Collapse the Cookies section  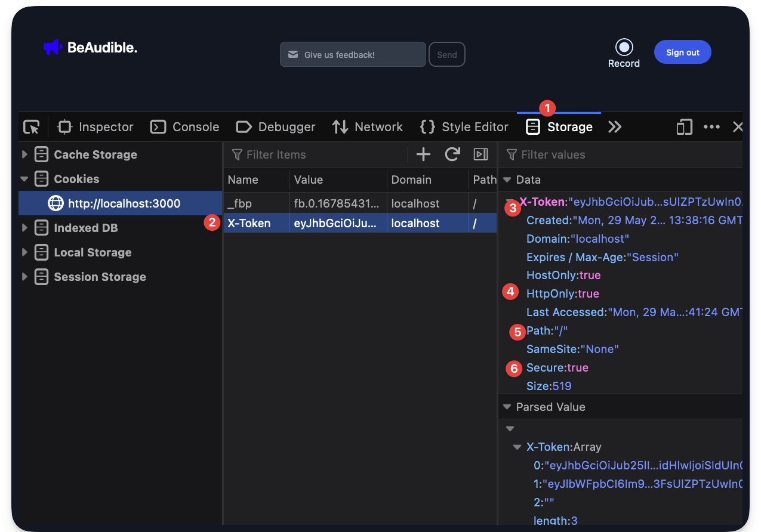pyautogui.click(x=24, y=178)
